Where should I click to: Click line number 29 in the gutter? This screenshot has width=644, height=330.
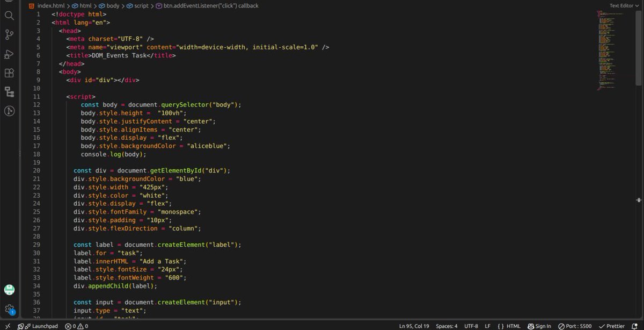(x=36, y=245)
